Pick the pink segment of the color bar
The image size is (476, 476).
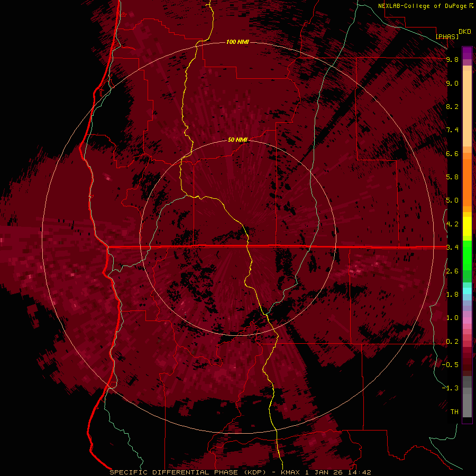(467, 321)
